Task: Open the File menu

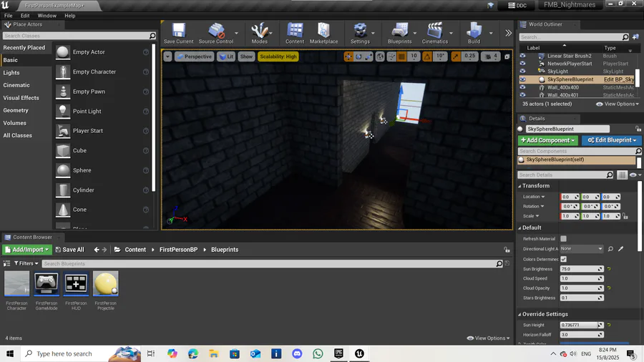Action: pyautogui.click(x=8, y=16)
